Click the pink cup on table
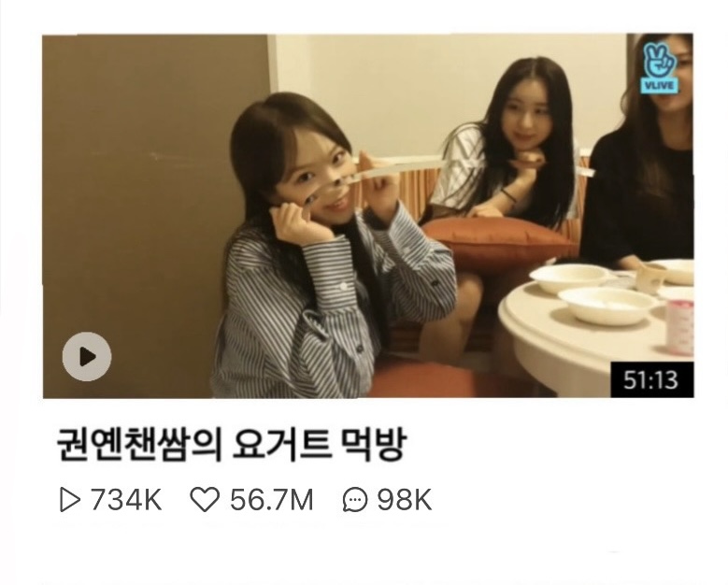 point(679,326)
